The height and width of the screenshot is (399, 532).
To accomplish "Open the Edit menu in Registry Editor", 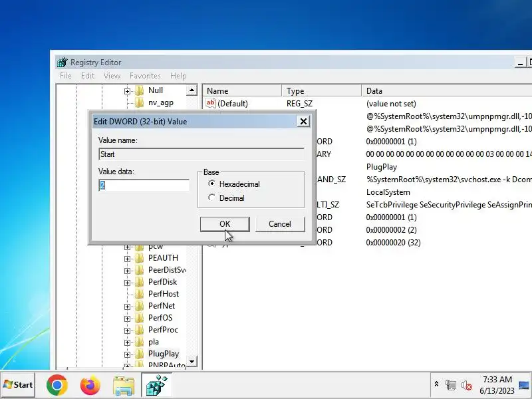I will pyautogui.click(x=88, y=76).
